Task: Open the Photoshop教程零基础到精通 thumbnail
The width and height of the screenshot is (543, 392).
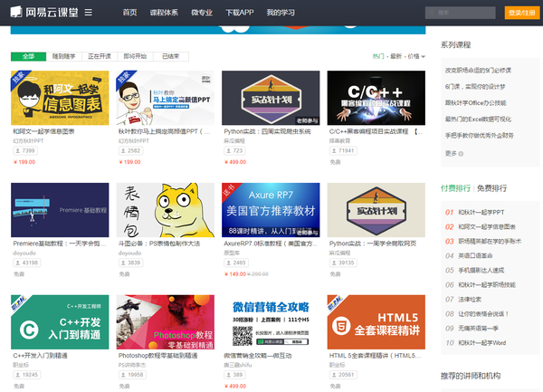Action: pyautogui.click(x=166, y=322)
